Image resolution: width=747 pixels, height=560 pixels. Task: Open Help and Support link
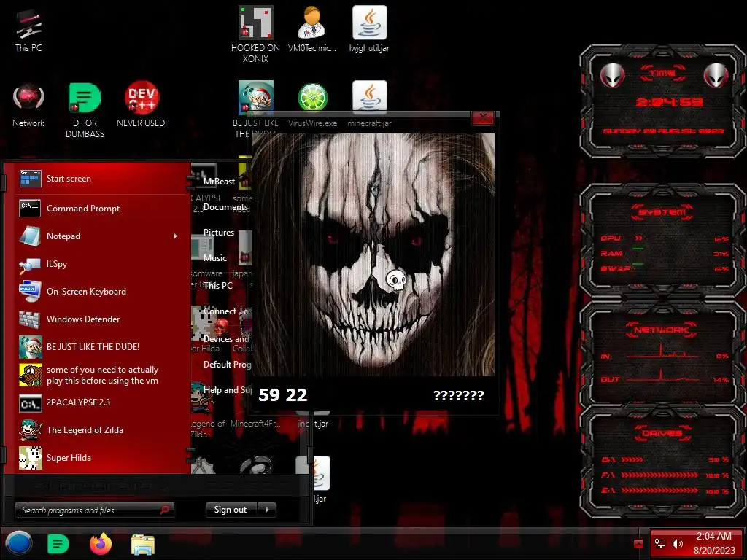pyautogui.click(x=228, y=390)
